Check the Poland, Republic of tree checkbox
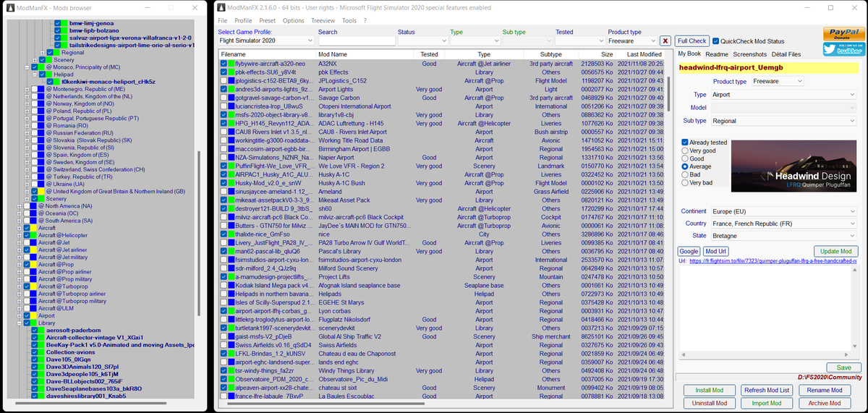This screenshot has width=868, height=413. pos(33,111)
